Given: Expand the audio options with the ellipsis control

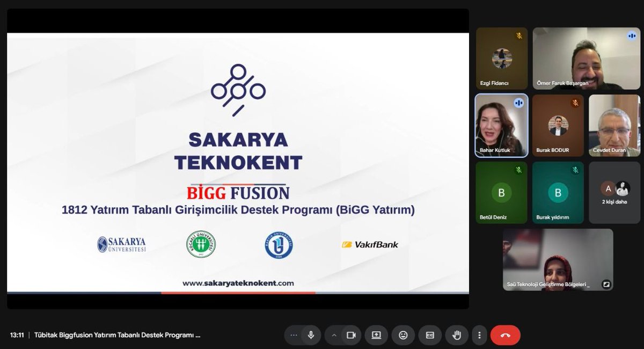Looking at the screenshot, I should coord(293,335).
